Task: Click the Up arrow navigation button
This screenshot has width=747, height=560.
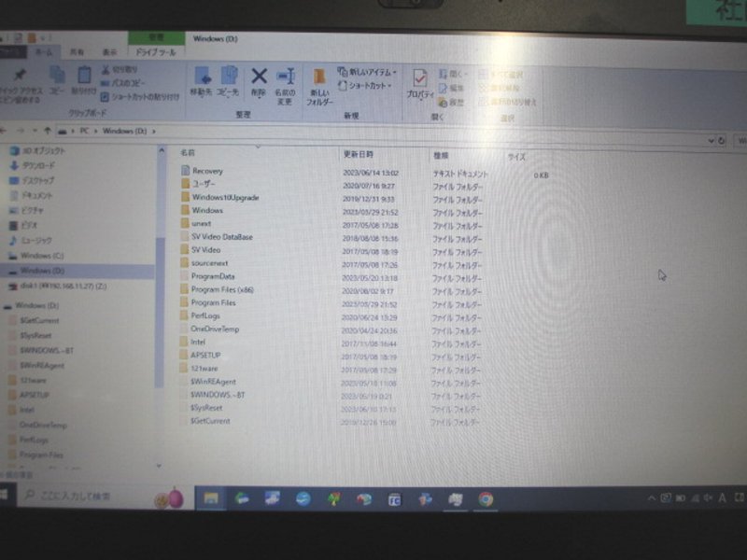Action: pos(48,131)
